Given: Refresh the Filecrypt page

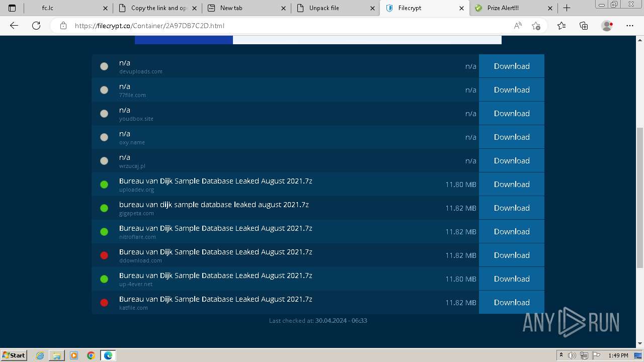Looking at the screenshot, I should [36, 26].
